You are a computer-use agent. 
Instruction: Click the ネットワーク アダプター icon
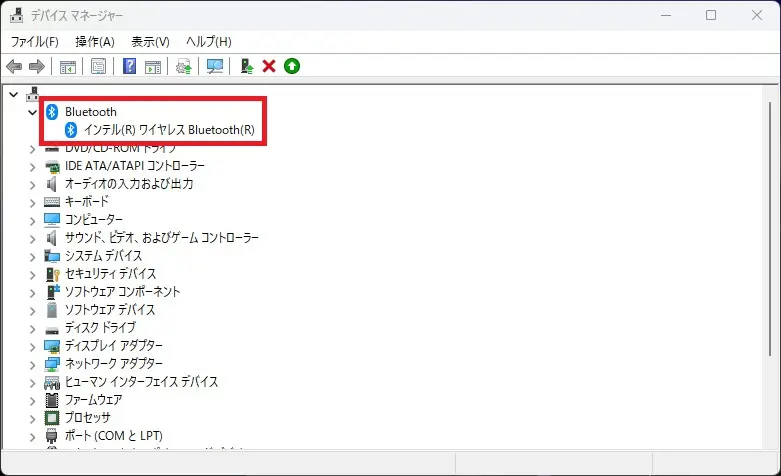(52, 364)
